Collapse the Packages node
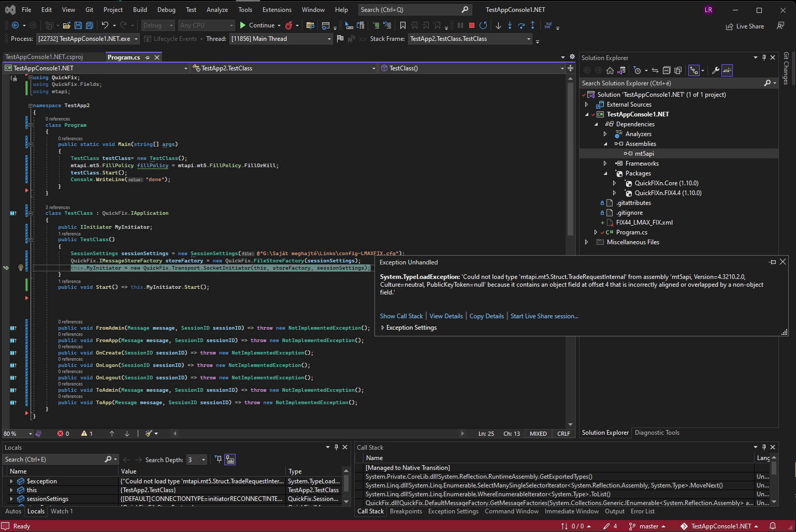This screenshot has width=796, height=532. (605, 173)
